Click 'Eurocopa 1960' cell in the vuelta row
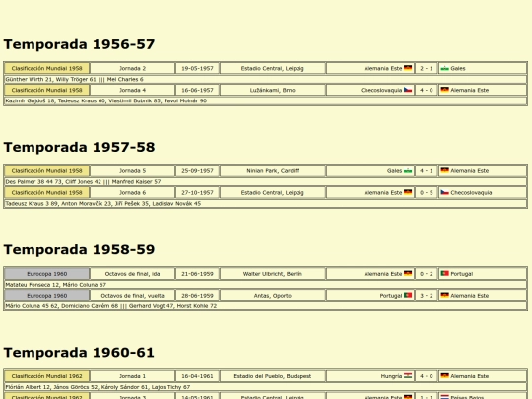 tap(47, 296)
